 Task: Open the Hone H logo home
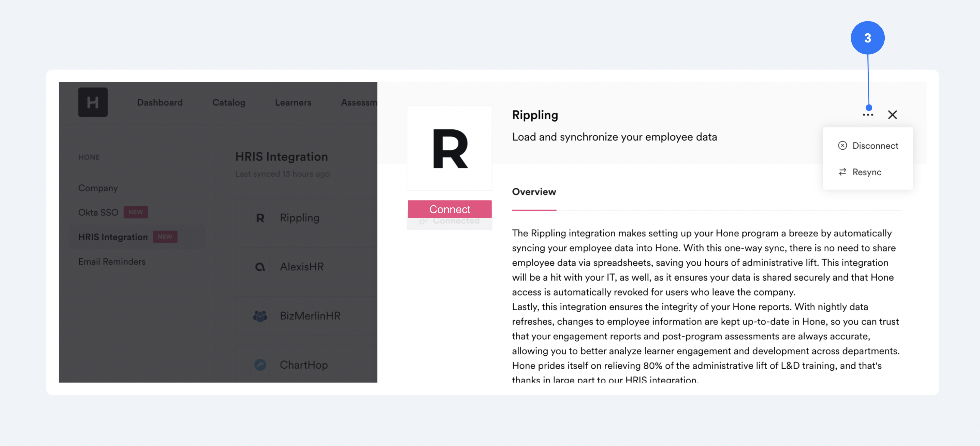93,102
